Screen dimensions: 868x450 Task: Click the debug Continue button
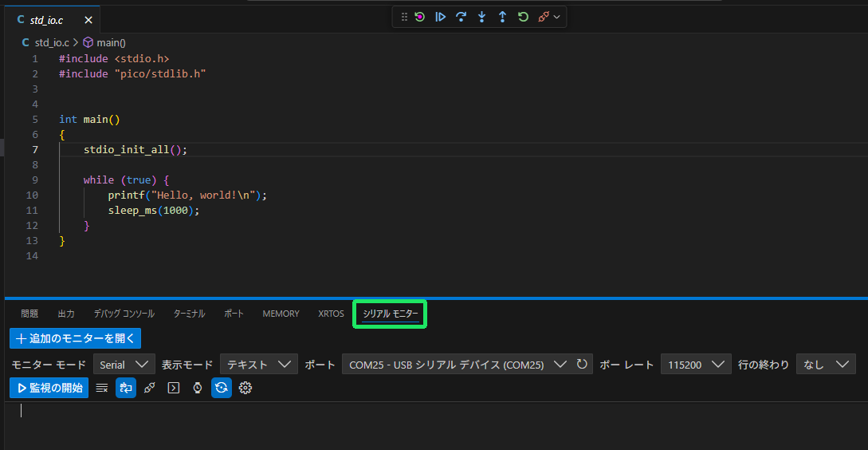(x=440, y=17)
